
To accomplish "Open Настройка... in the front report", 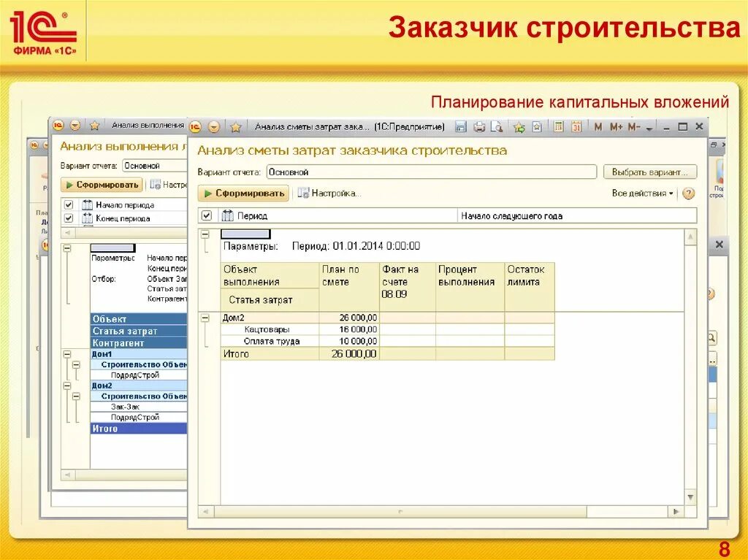I will (336, 193).
